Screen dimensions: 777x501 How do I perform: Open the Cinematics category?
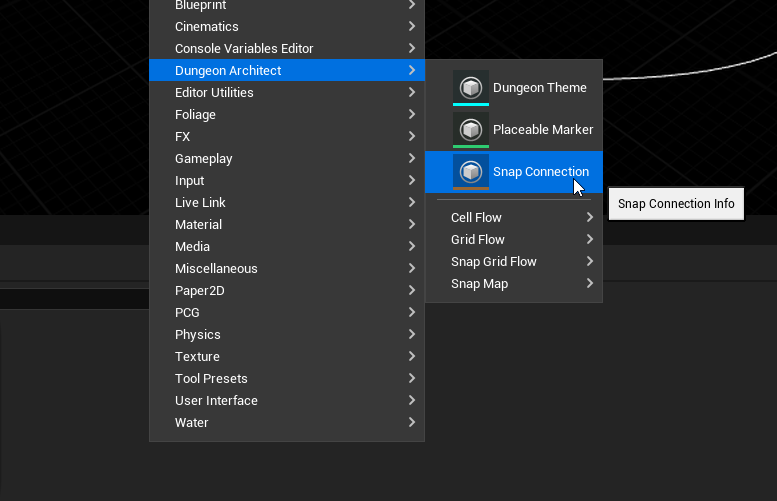tap(287, 26)
